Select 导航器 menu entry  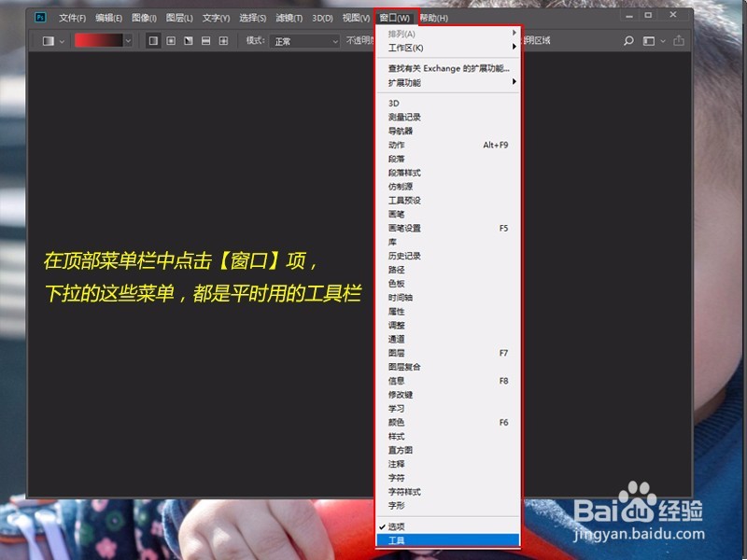448,131
